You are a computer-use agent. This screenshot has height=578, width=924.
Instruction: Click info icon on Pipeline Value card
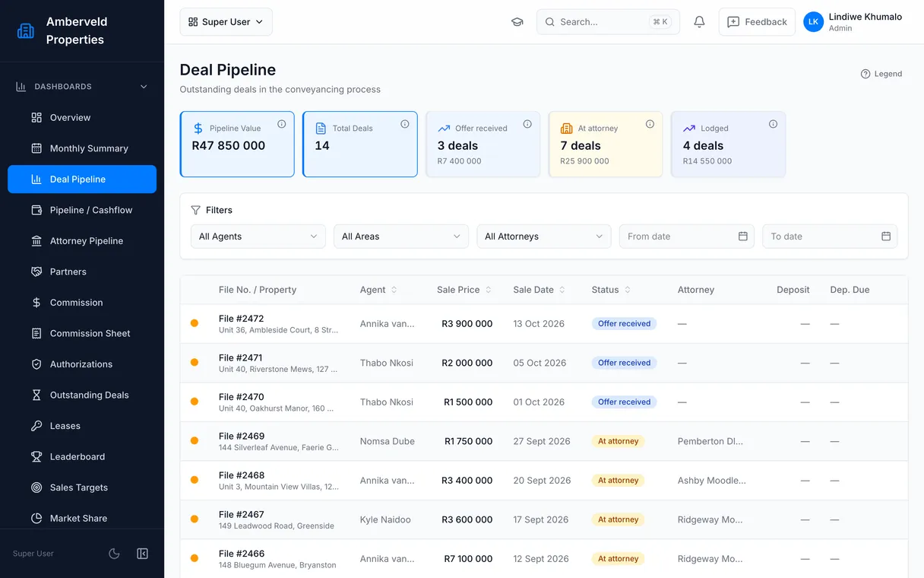pyautogui.click(x=282, y=124)
